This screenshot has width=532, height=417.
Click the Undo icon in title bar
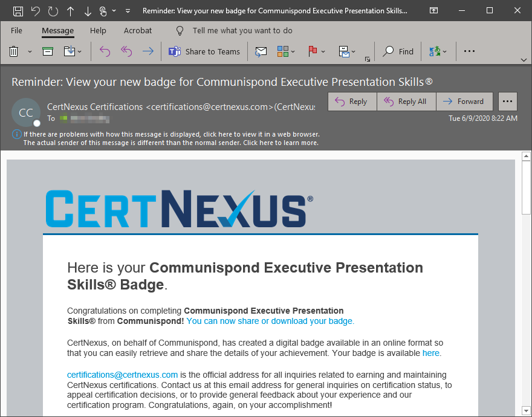35,11
